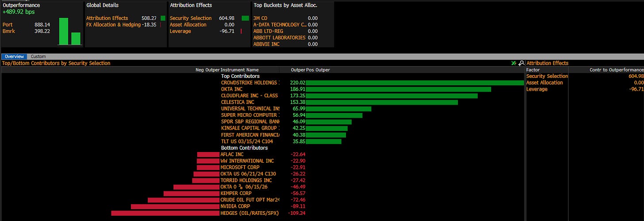Click the Neg Outper column header

[207, 70]
